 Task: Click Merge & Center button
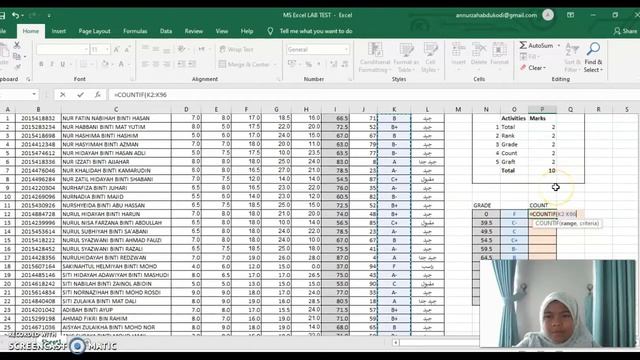point(244,64)
